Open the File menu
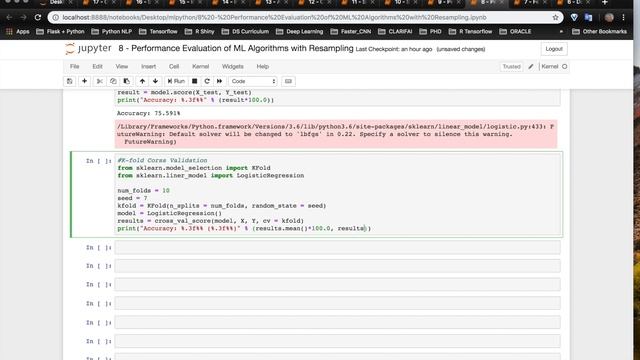This screenshot has height=360, width=640. pos(74,67)
